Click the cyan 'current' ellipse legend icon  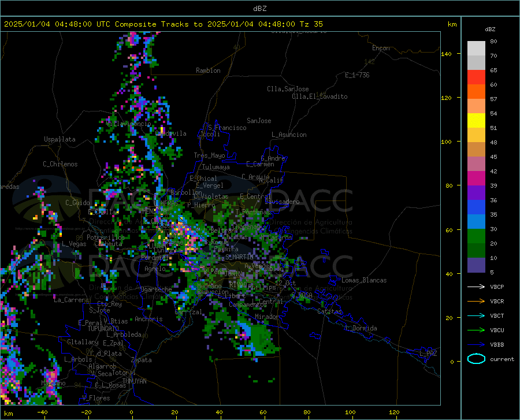[x=476, y=359]
